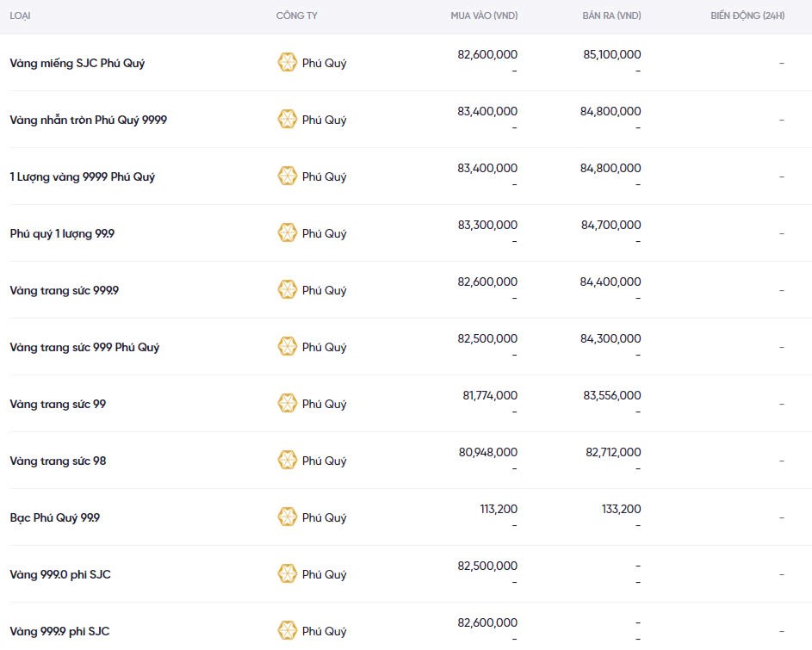Click the BIẾN ĐỘNG (24H) column header
Viewport: 812px width, 650px height.
pos(747,16)
